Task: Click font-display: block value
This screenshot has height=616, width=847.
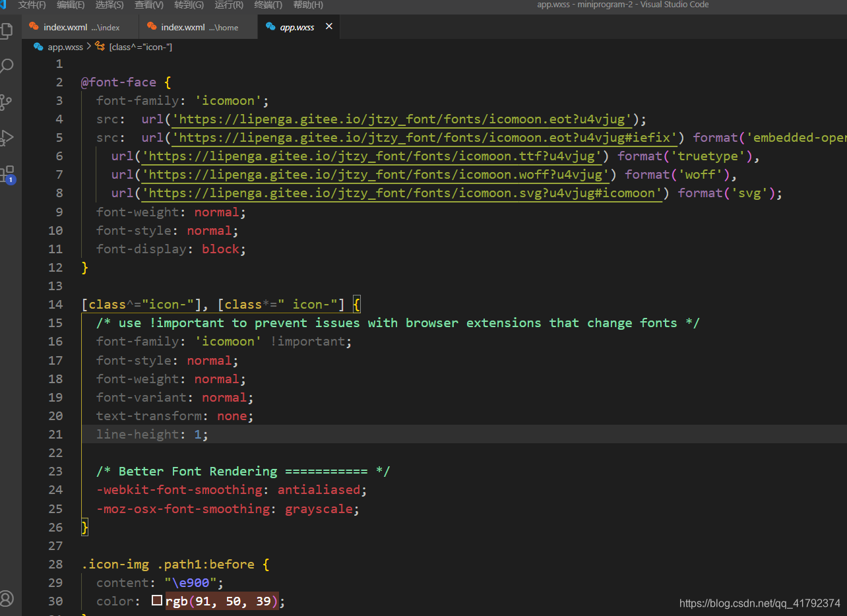Action: (x=220, y=249)
